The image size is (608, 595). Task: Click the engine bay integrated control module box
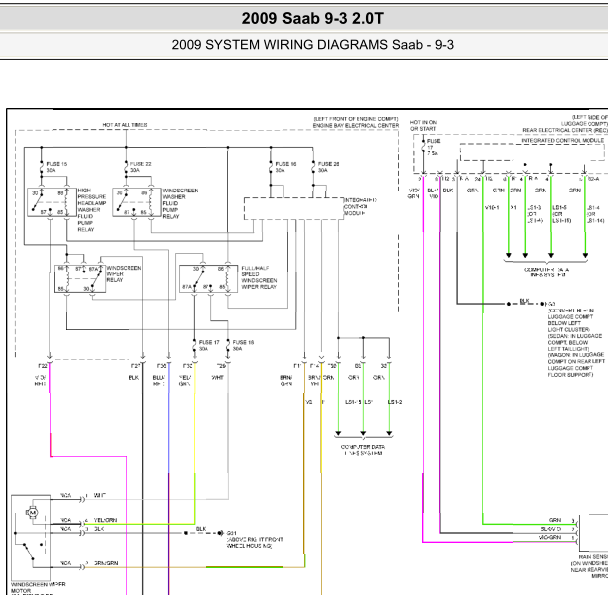(294, 209)
